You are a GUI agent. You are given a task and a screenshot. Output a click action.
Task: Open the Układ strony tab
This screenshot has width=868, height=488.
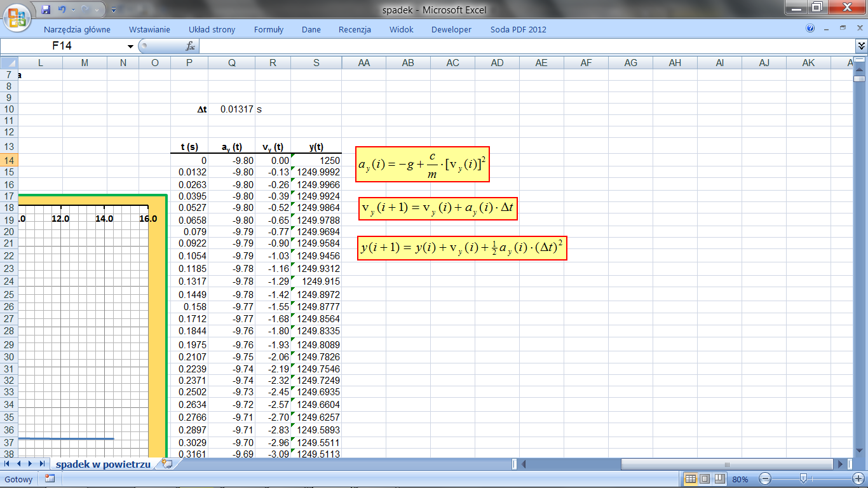[x=212, y=29]
